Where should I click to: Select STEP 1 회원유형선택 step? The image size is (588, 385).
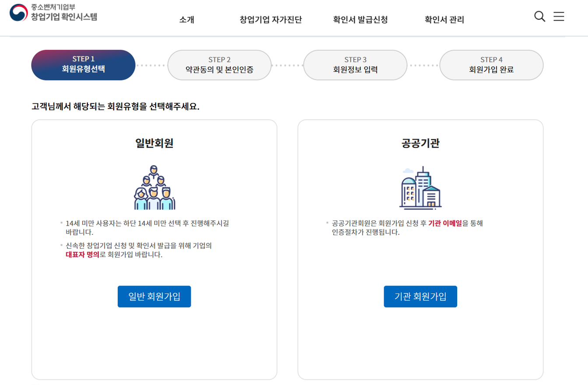pos(83,65)
